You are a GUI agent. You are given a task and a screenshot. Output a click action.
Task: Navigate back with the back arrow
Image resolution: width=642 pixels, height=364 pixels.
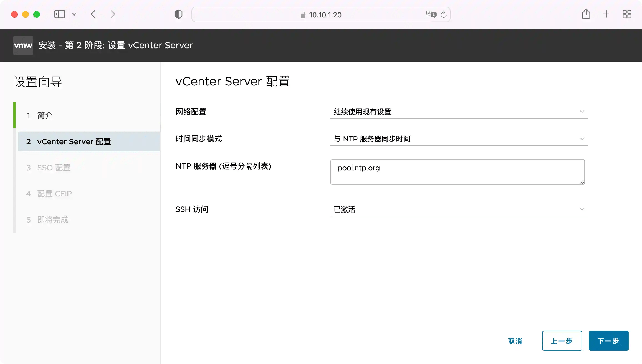93,14
